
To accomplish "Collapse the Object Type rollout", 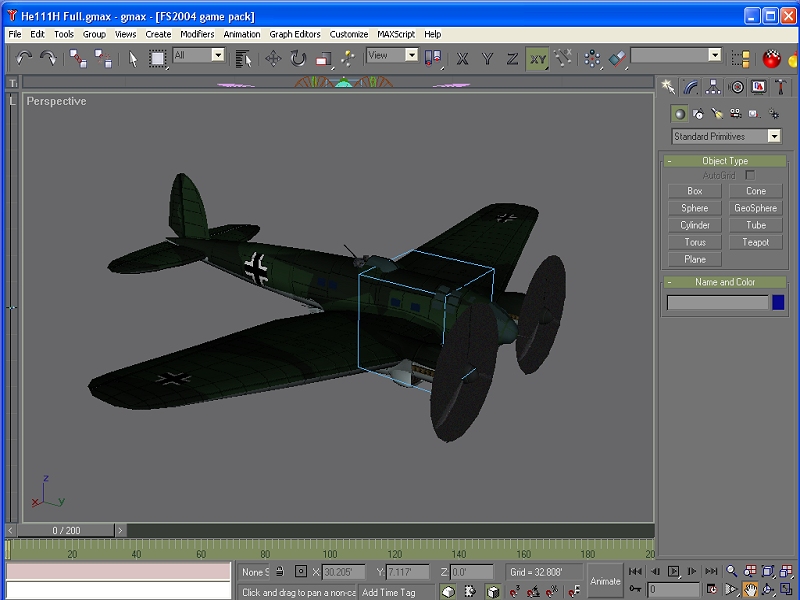I will [x=724, y=161].
